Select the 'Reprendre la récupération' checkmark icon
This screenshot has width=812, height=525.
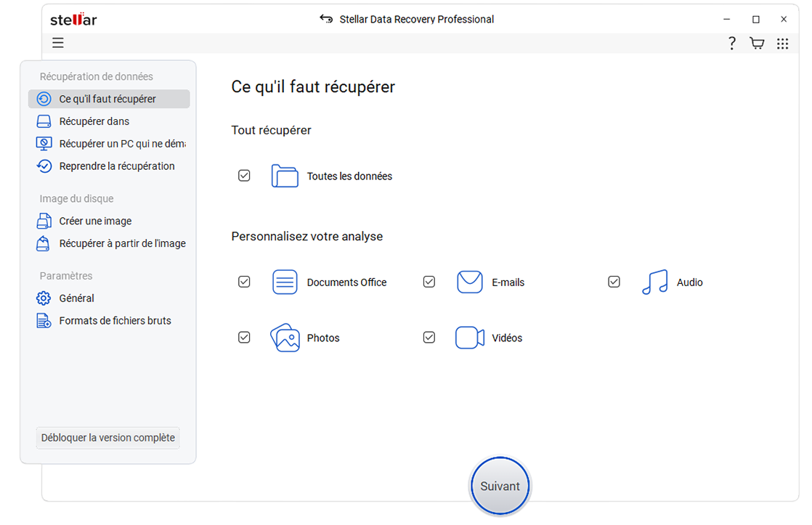point(44,166)
